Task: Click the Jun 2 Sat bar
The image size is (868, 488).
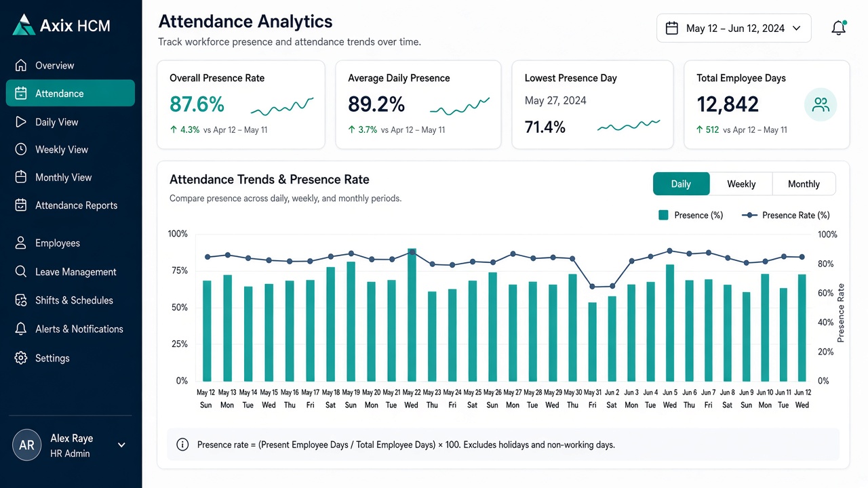Action: click(x=612, y=338)
